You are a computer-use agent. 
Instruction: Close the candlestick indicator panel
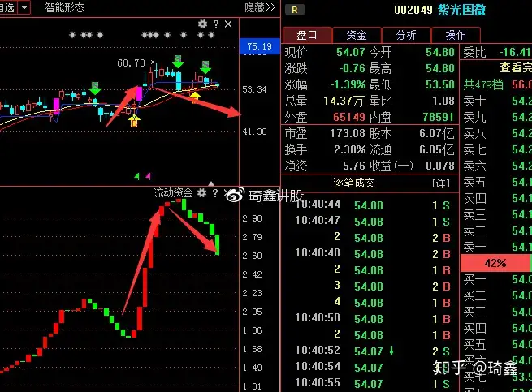228,24
